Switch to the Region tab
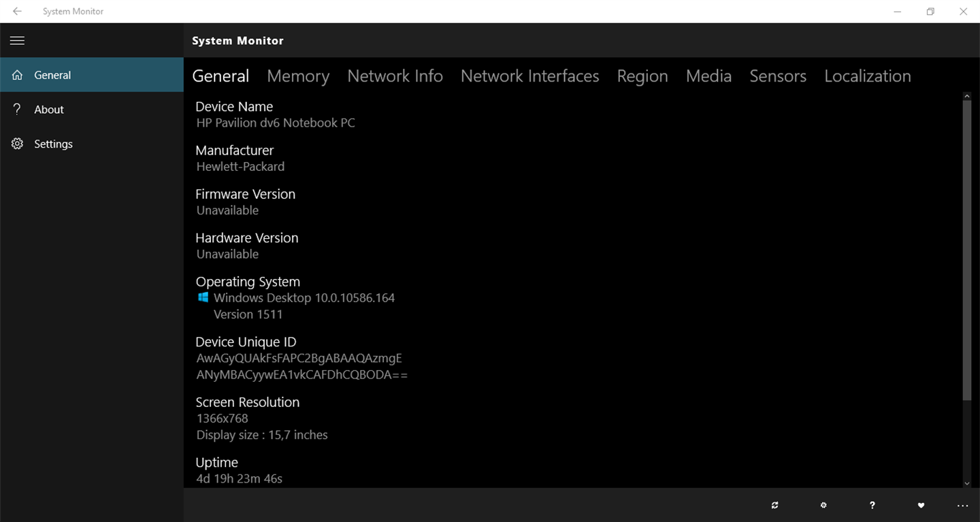The height and width of the screenshot is (522, 980). (x=642, y=76)
